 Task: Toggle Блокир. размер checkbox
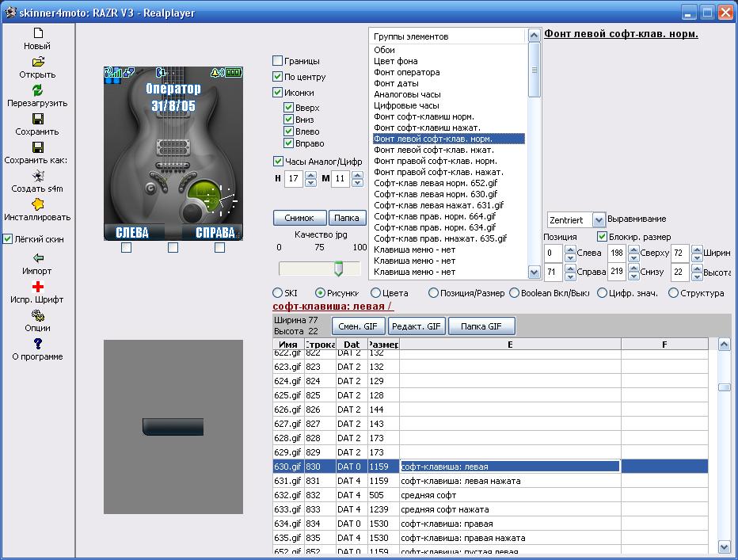pyautogui.click(x=602, y=236)
